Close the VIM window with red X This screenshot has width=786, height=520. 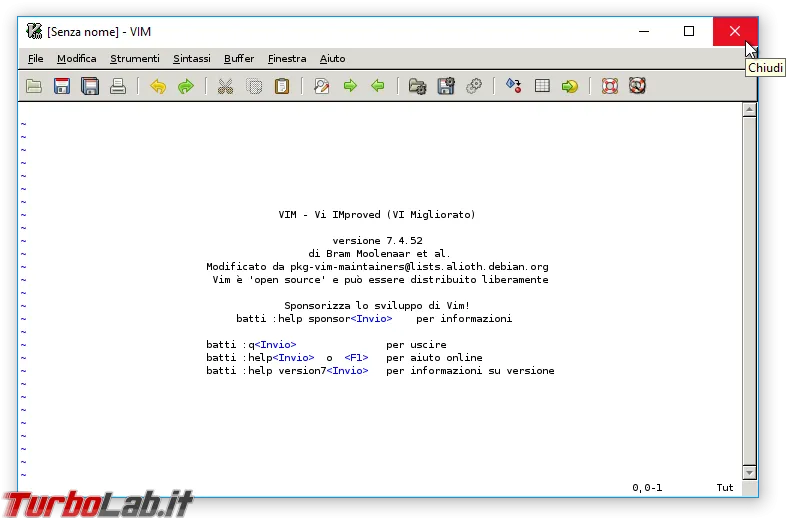(x=735, y=31)
